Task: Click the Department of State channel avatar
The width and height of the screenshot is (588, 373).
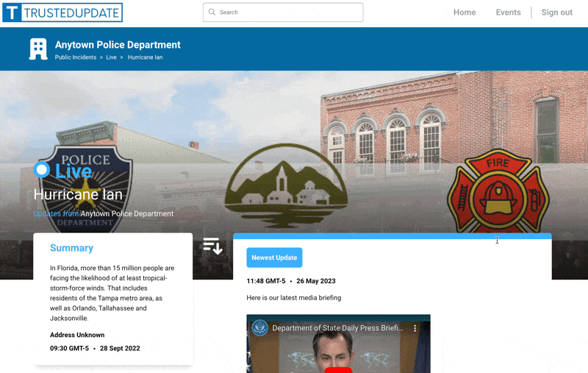Action: (260, 328)
